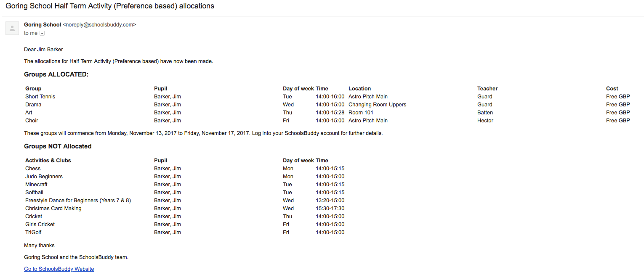Expand the "to me" recipient details arrow
The height and width of the screenshot is (275, 644).
42,33
